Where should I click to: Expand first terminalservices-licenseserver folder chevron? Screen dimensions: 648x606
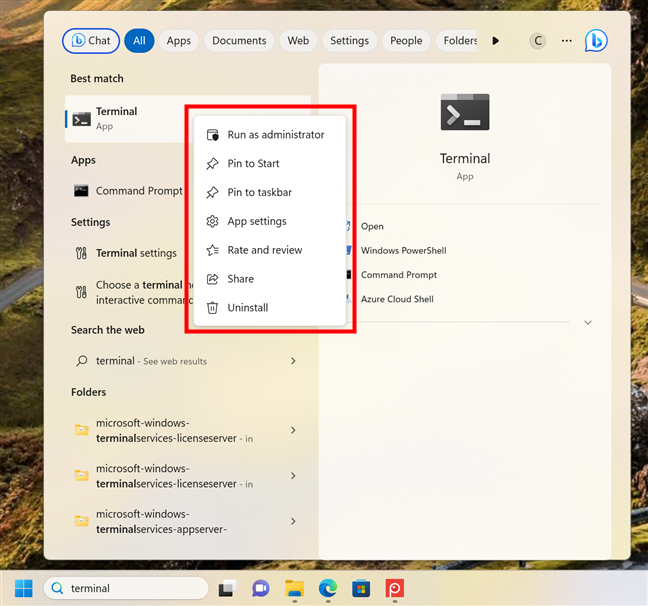[x=293, y=430]
